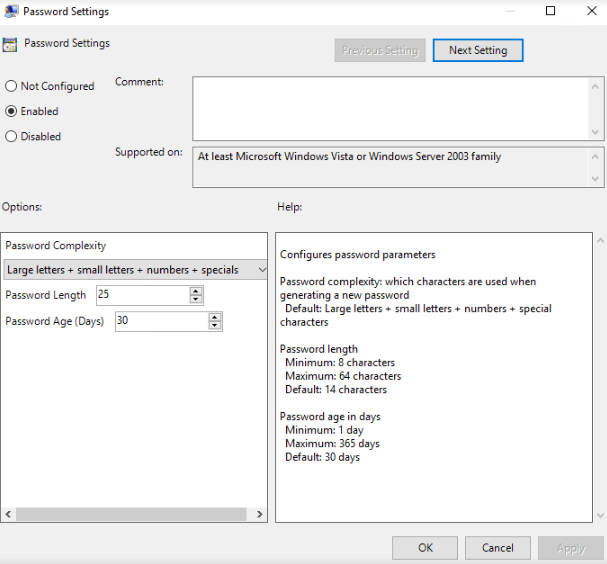Decrease Password Age with the down arrow
Viewport: 607px width, 564px height.
tap(215, 325)
